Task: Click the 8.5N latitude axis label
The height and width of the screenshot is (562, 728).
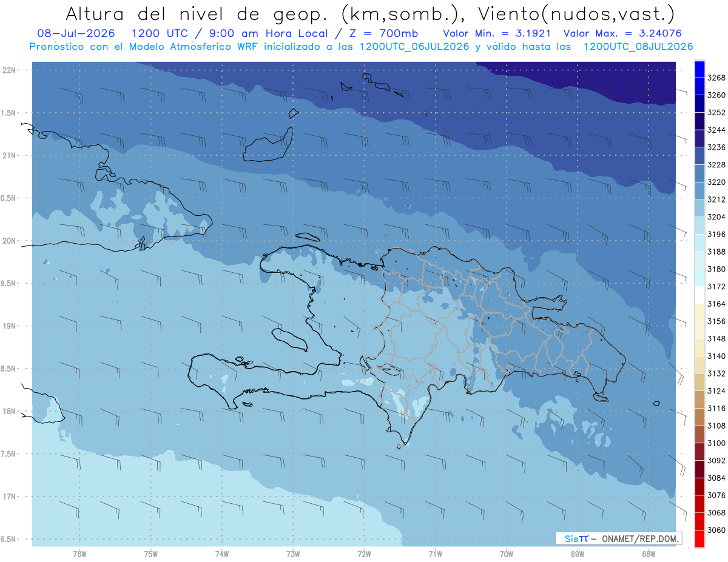Action: tap(8, 369)
